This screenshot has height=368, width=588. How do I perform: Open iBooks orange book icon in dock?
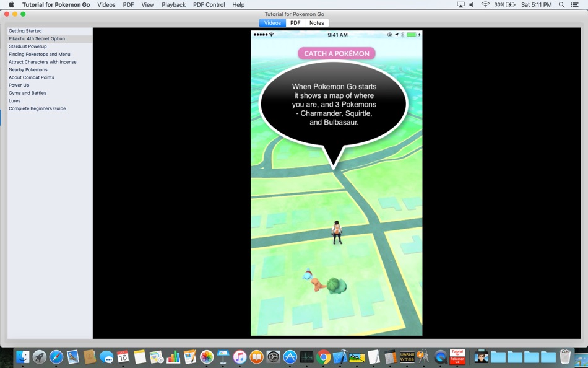coord(256,357)
